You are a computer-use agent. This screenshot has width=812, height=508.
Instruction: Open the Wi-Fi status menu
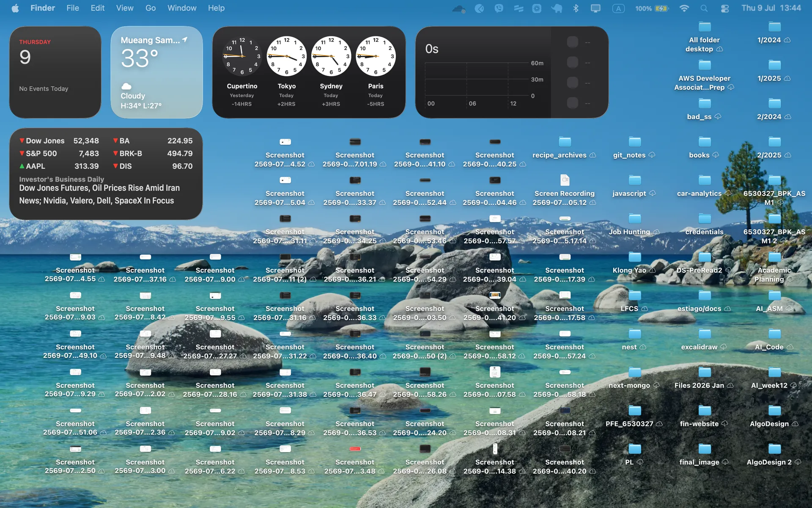tap(684, 8)
